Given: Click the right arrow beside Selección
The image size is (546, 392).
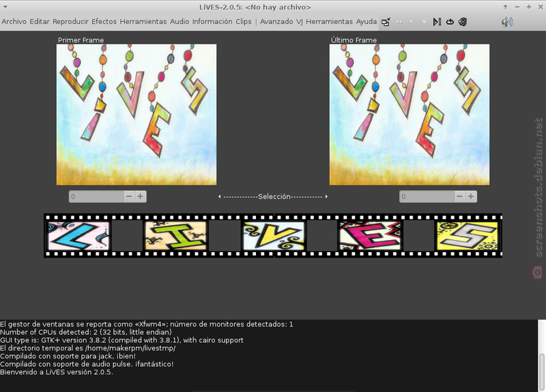Looking at the screenshot, I should 326,196.
